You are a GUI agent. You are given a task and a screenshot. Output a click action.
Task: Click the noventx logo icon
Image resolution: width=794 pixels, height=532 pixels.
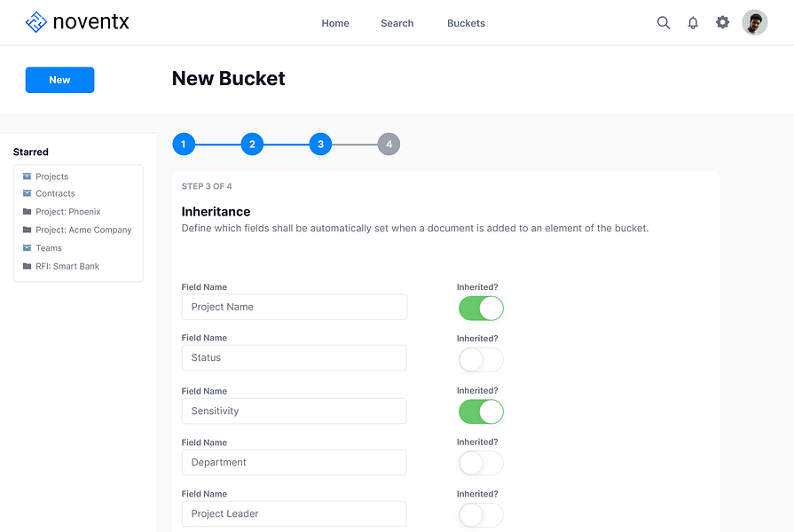[x=36, y=22]
